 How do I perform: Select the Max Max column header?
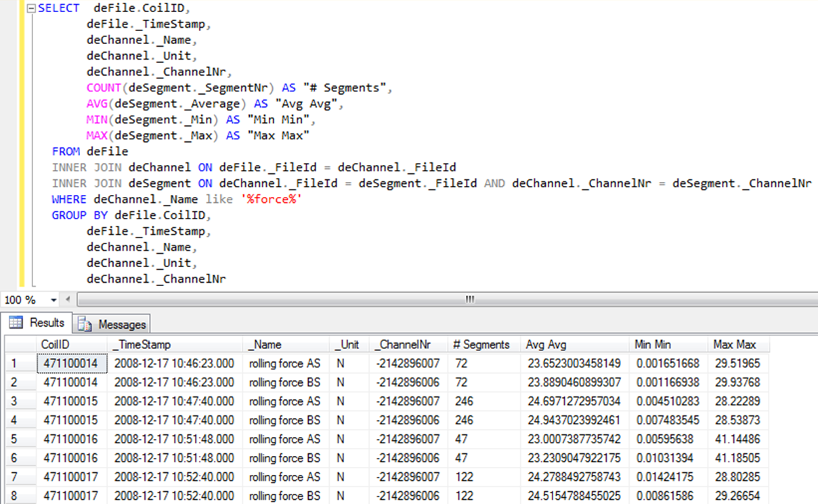[739, 344]
